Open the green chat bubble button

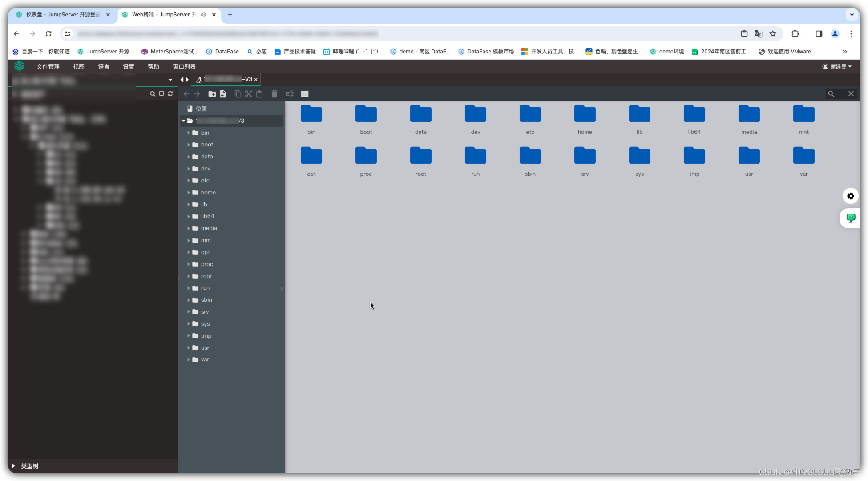click(851, 218)
